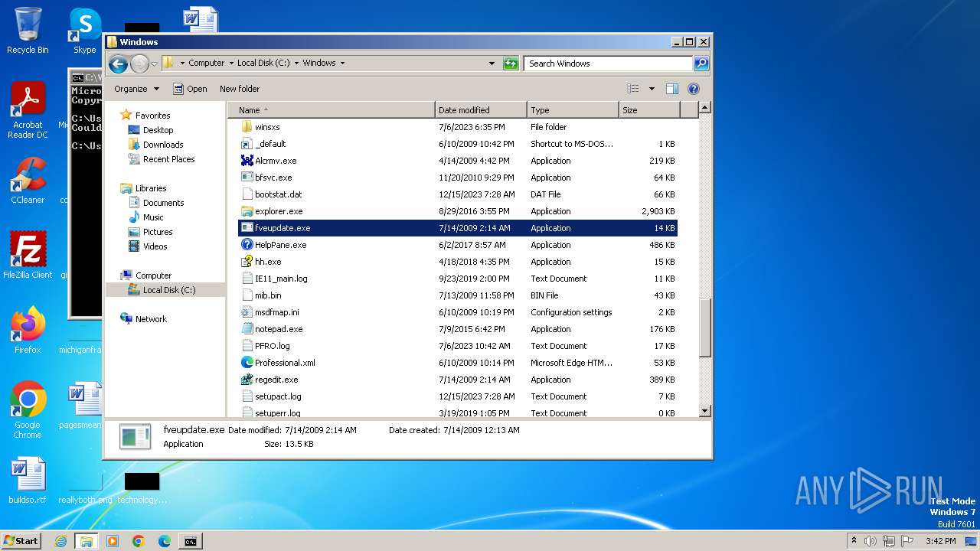980x551 pixels.
Task: Sort by the Size column header
Action: [x=649, y=110]
